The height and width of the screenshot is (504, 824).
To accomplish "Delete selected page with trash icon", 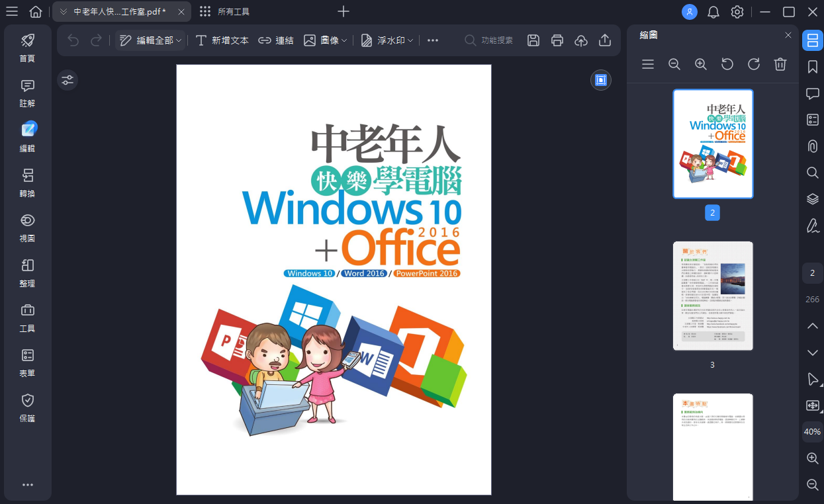I will [x=780, y=64].
